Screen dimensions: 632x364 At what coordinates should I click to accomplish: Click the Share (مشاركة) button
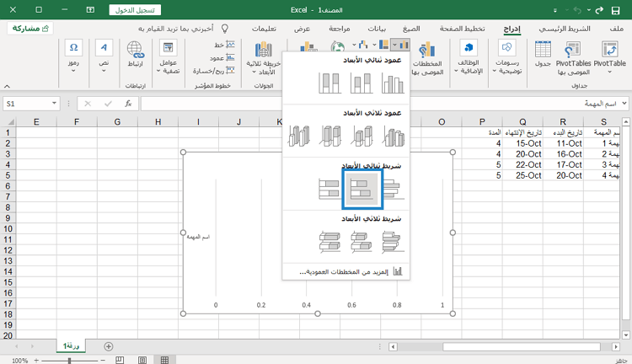tap(30, 28)
